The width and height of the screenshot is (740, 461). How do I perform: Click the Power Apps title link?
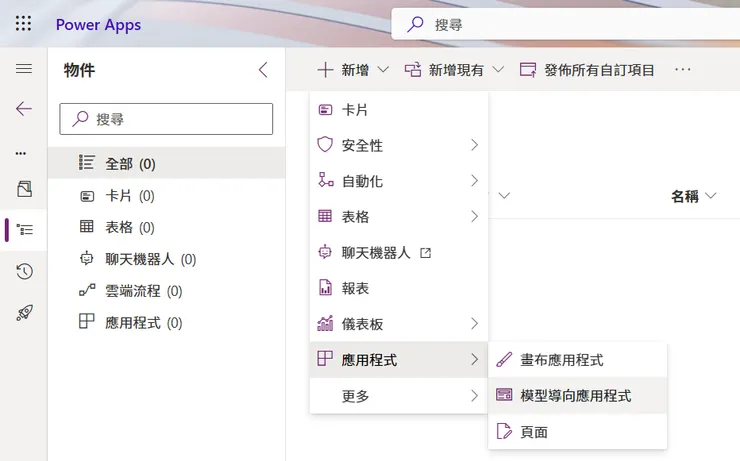(98, 24)
